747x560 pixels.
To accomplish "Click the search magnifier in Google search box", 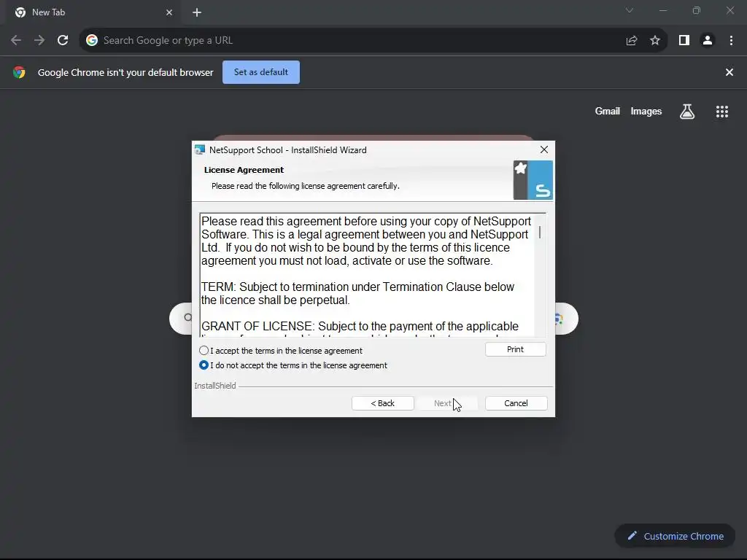I will pyautogui.click(x=187, y=318).
